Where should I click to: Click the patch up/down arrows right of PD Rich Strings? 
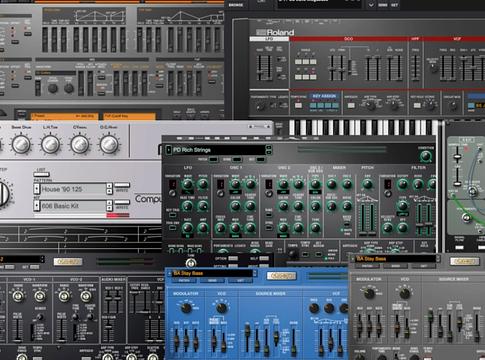(269, 150)
